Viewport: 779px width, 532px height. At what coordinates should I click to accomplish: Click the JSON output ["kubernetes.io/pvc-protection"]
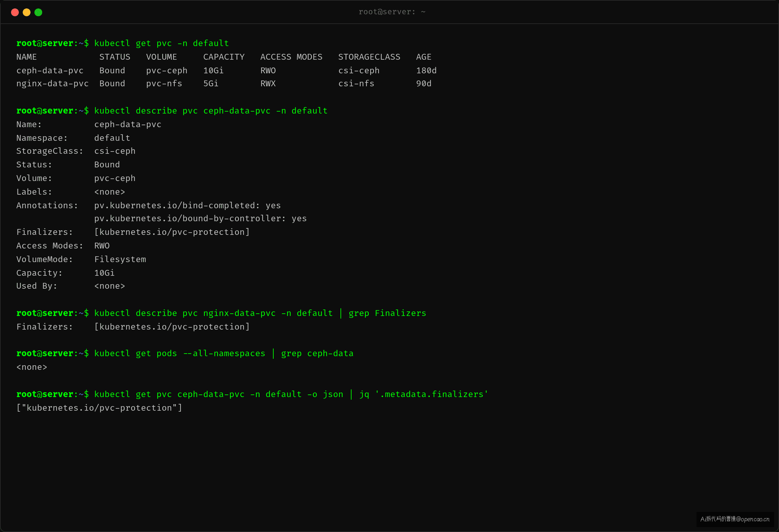click(x=99, y=408)
